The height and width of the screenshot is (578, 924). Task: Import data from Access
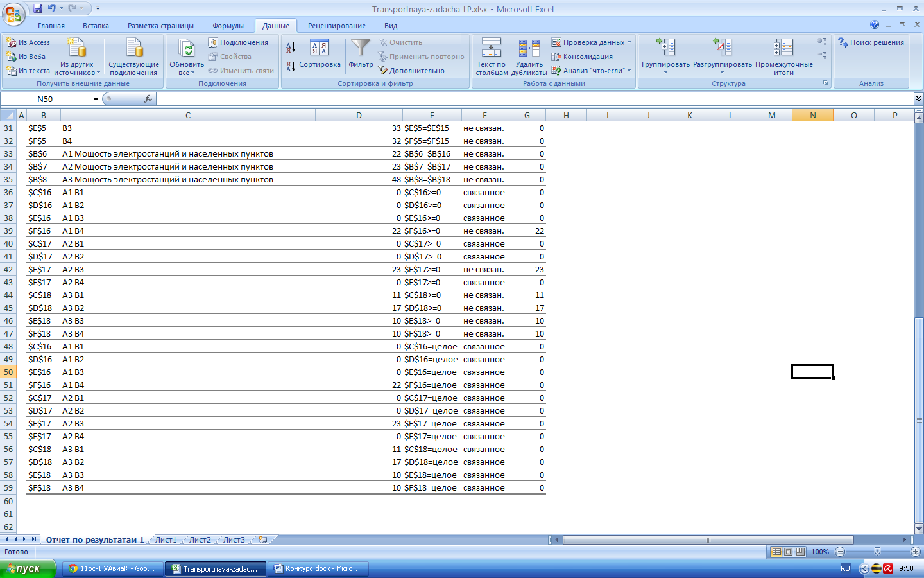point(28,42)
